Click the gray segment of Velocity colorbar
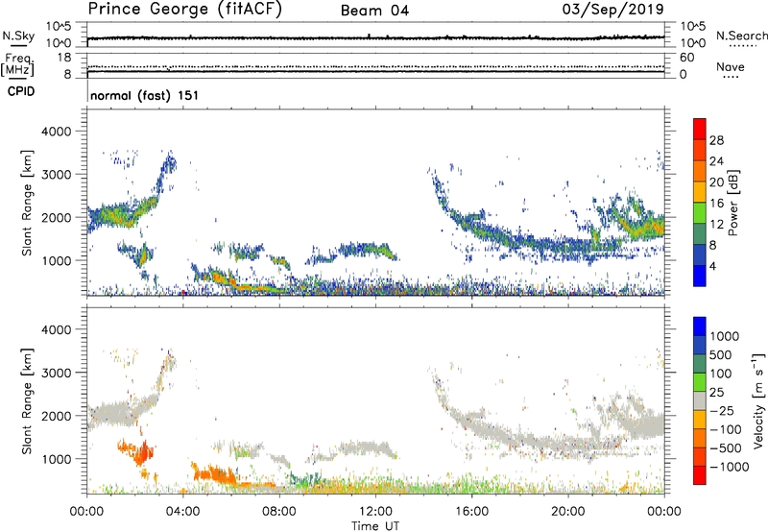Viewport: 768px width, 532px height. pyautogui.click(x=700, y=401)
